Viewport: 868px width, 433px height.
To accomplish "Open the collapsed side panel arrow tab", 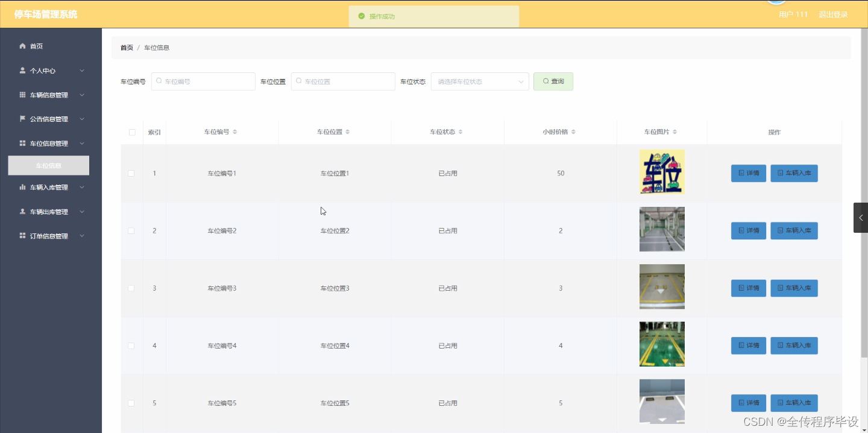I will tap(861, 218).
